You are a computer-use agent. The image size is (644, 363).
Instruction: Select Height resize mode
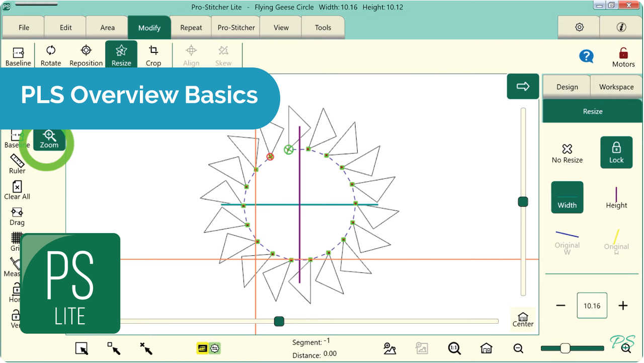[x=616, y=197]
